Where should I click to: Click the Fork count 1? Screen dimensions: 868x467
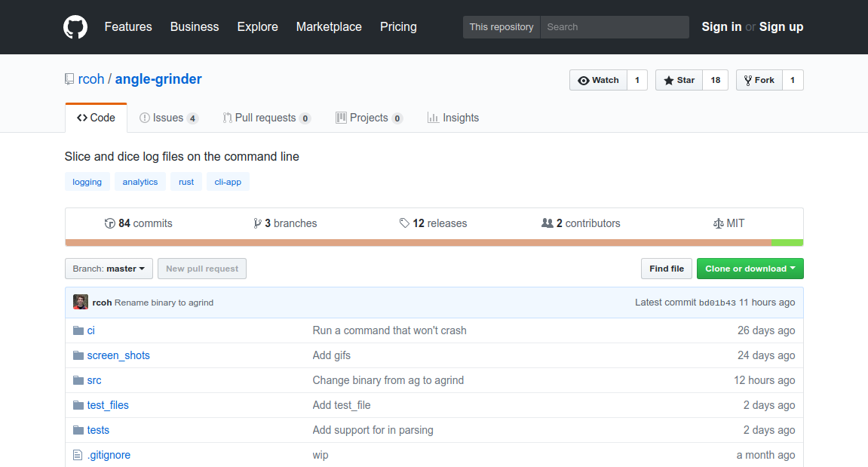point(793,80)
